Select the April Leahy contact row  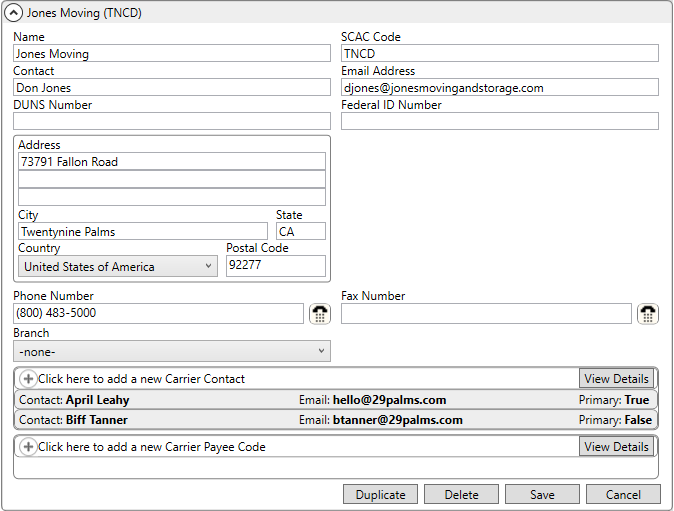[x=335, y=400]
